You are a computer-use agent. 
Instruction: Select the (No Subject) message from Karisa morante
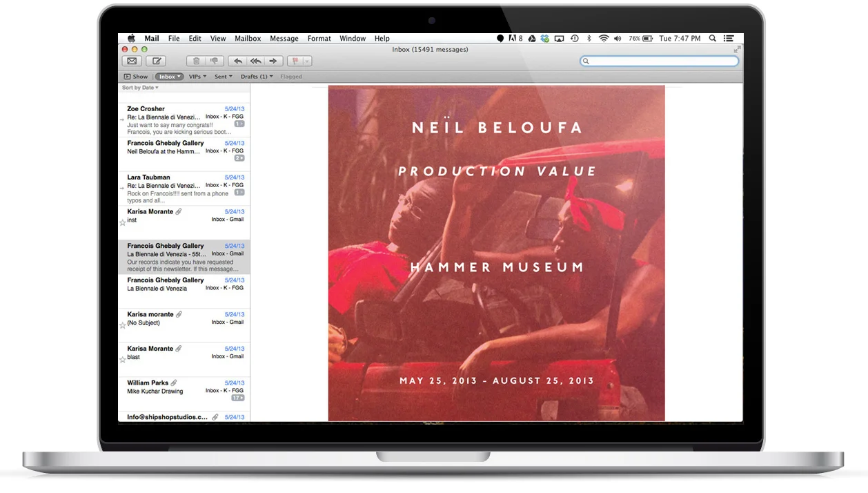point(184,326)
